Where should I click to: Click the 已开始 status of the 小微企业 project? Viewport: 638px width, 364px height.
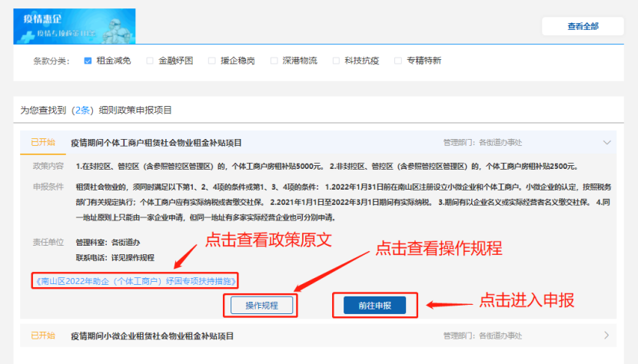tap(43, 336)
